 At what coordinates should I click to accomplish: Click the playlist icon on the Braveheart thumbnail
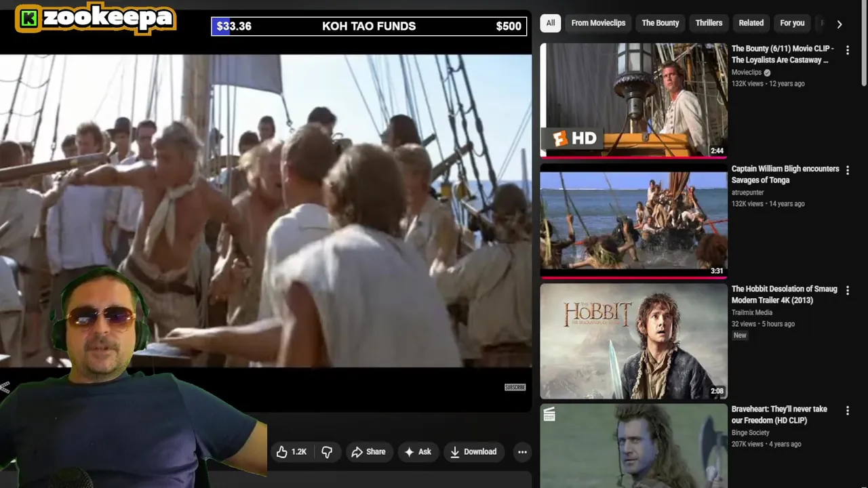pos(549,413)
